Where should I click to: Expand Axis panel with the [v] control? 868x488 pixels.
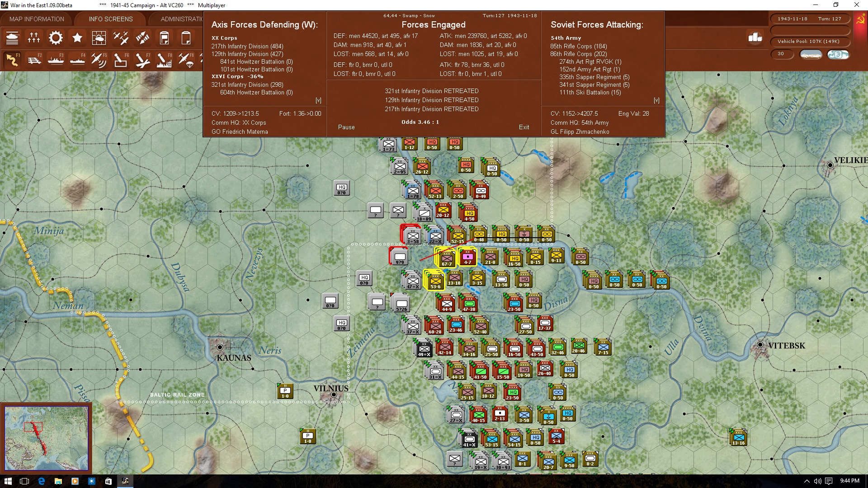[319, 100]
